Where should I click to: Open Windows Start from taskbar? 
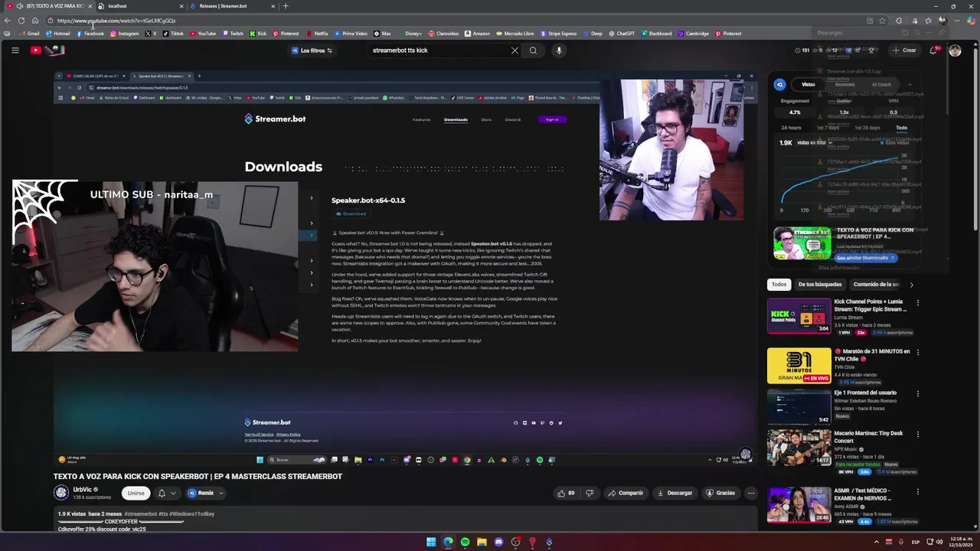click(431, 543)
